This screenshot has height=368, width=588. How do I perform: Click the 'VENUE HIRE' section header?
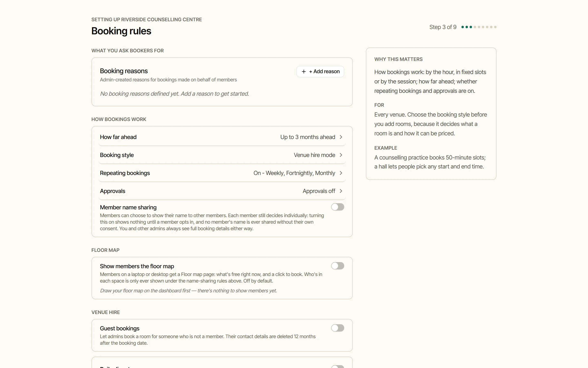pos(105,312)
